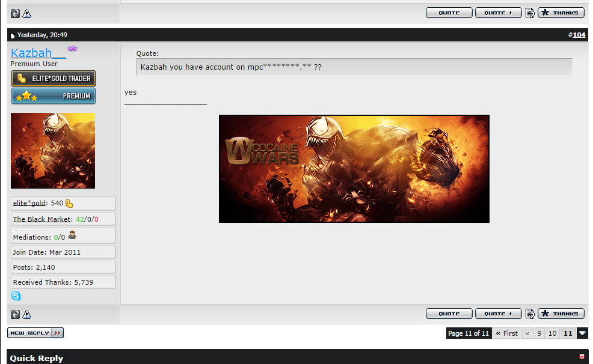This screenshot has width=593, height=364.
Task: Click the Page 11 of 11 label
Action: click(x=469, y=333)
